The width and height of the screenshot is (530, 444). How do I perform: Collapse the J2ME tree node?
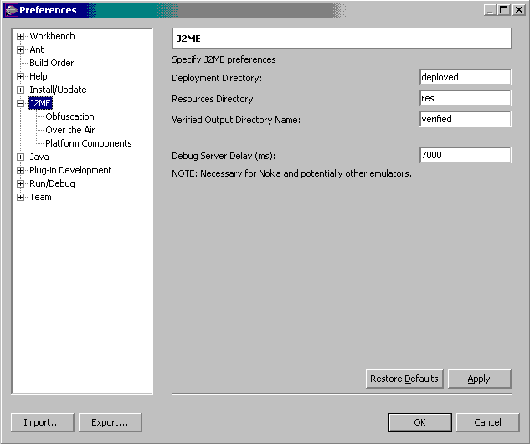(x=20, y=103)
